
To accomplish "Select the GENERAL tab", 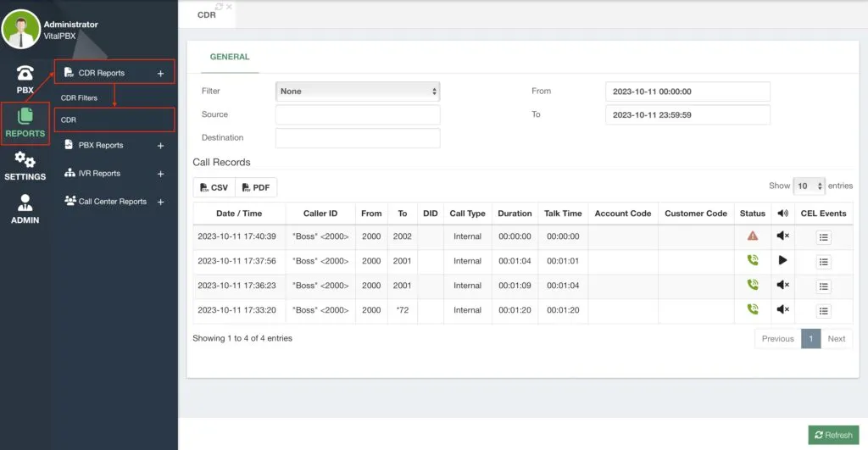I will pos(230,57).
